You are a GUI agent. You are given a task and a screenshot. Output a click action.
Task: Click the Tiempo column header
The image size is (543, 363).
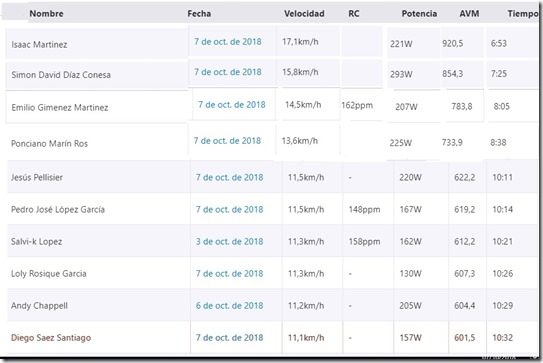523,14
